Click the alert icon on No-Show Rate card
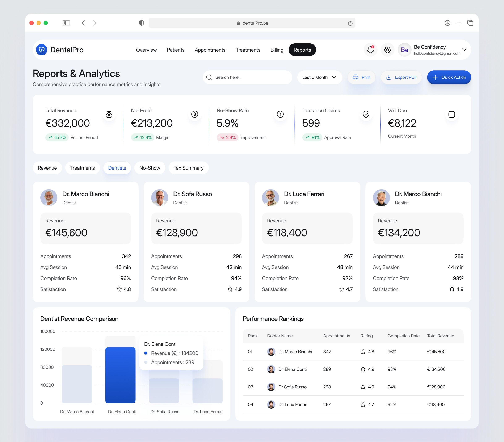 click(280, 114)
